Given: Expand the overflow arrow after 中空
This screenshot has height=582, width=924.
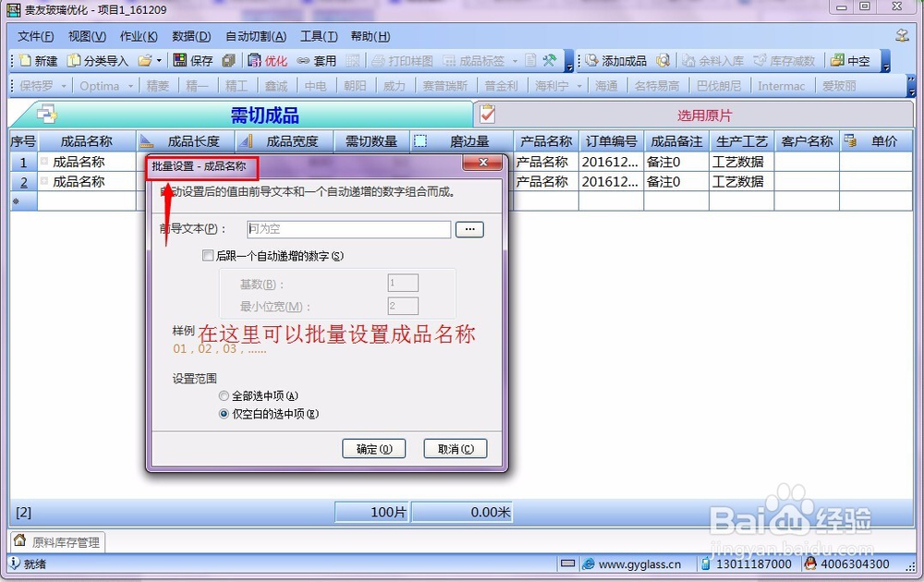Looking at the screenshot, I should 886,61.
